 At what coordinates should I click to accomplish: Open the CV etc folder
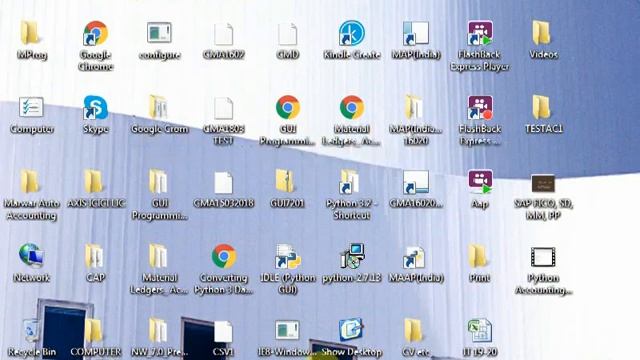click(x=413, y=331)
